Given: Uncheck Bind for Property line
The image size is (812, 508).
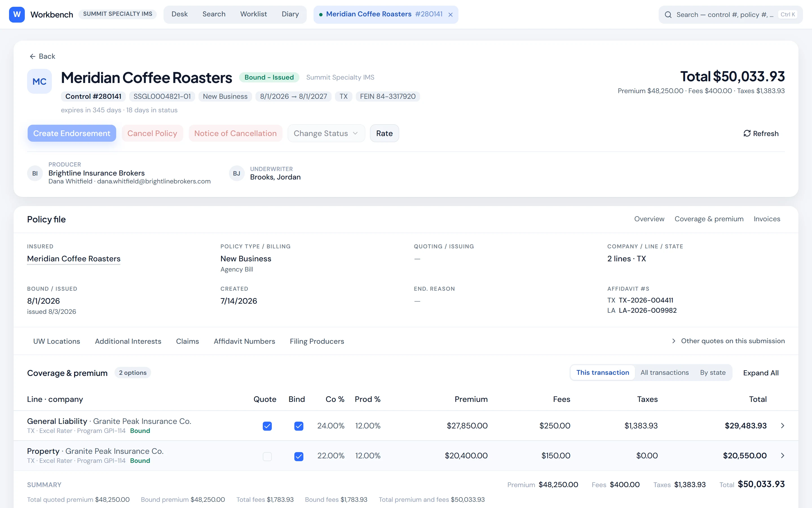Looking at the screenshot, I should click(299, 456).
